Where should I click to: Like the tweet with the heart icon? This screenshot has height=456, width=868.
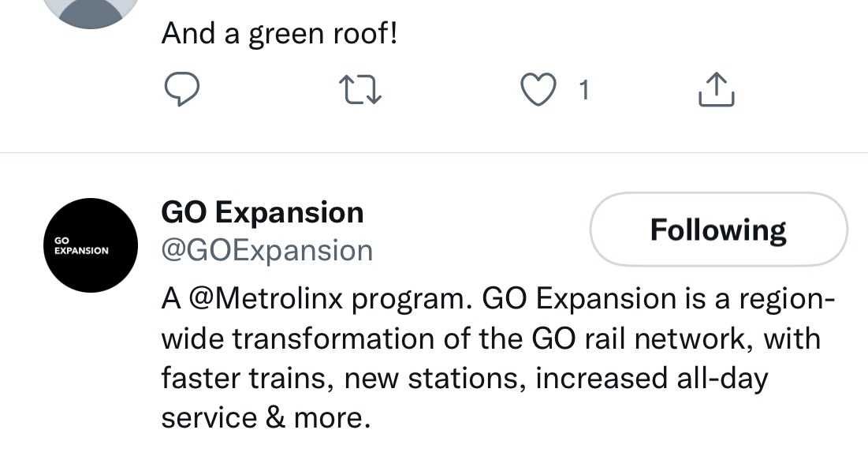point(541,91)
